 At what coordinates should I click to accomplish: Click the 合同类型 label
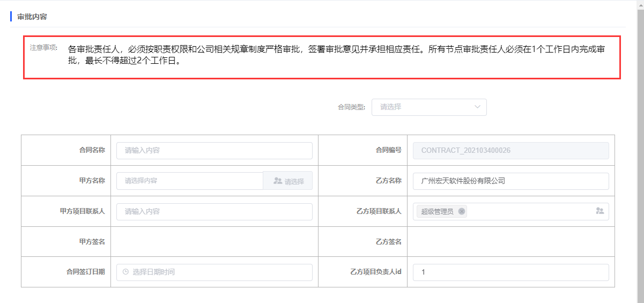pyautogui.click(x=351, y=107)
